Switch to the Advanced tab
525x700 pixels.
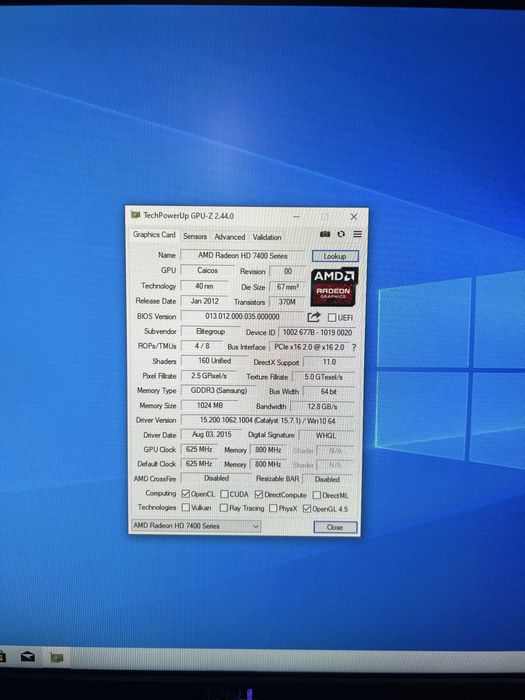(x=229, y=237)
